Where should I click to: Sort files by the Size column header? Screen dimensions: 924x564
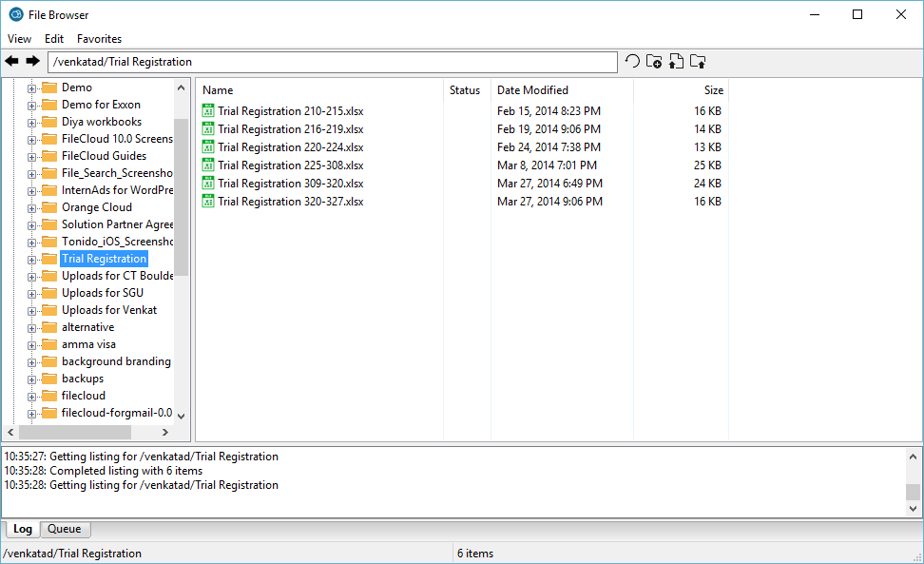pos(682,90)
